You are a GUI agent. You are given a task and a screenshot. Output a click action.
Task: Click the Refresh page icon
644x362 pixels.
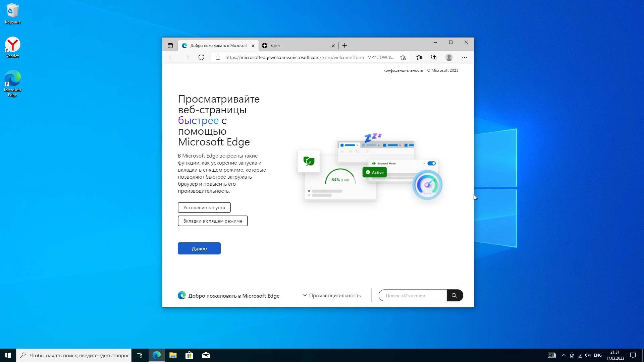(201, 57)
